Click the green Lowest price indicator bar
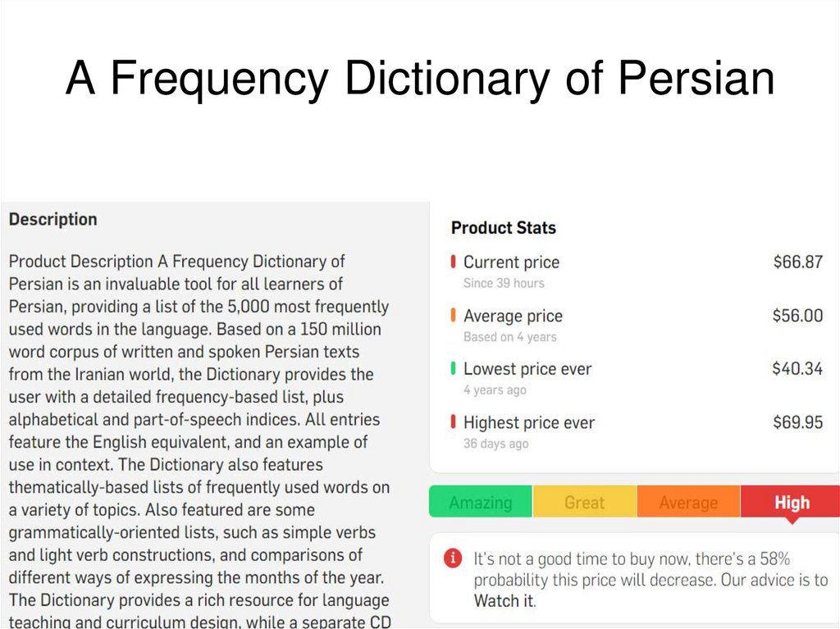Screen dimensions: 840x629 (x=453, y=369)
